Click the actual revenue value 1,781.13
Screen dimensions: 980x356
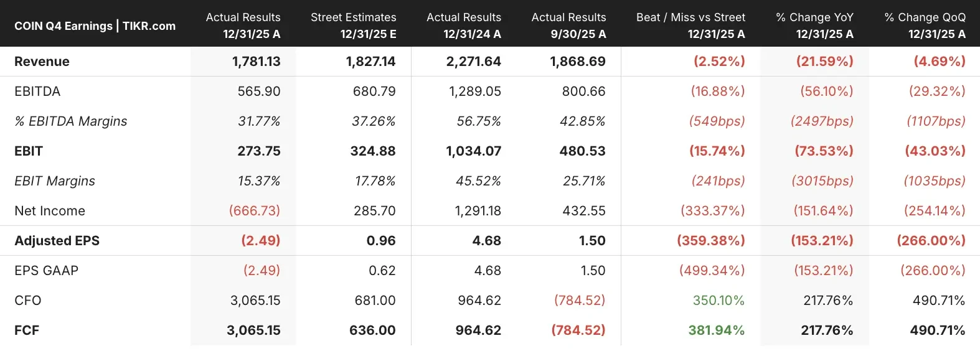point(256,62)
